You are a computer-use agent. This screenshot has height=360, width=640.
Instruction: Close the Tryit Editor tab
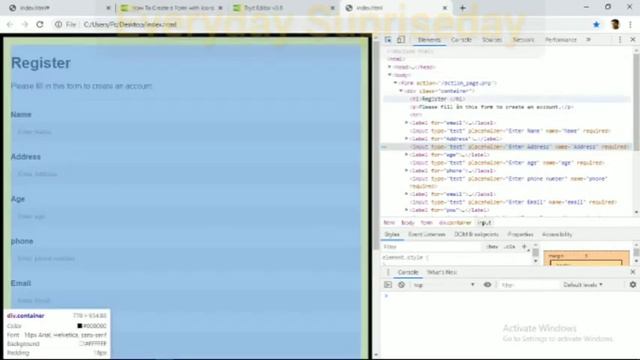(333, 8)
